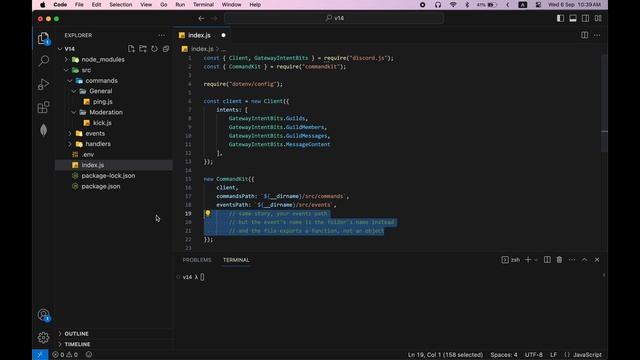
Task: Click the lightbulb code action on line 19
Action: point(208,213)
